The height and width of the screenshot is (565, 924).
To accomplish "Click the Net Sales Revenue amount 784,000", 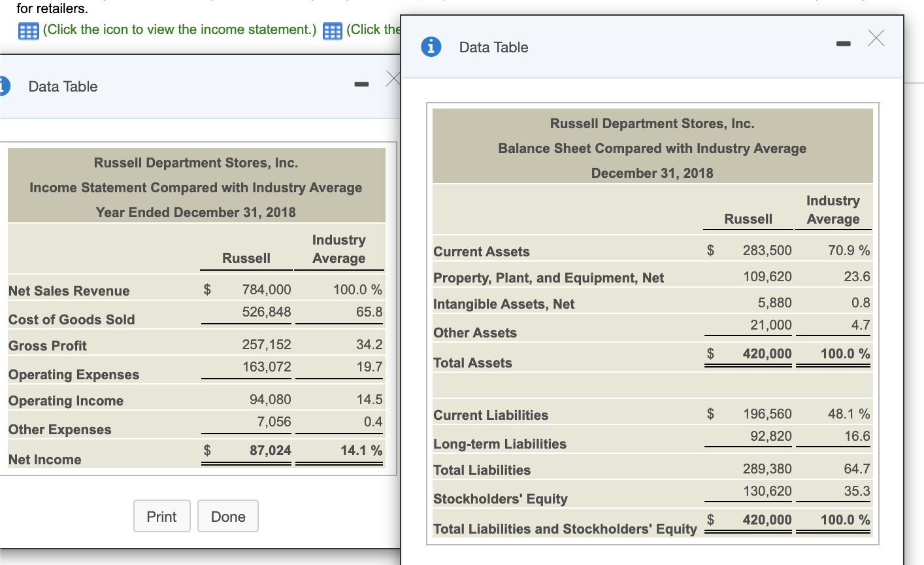I will tap(267, 290).
